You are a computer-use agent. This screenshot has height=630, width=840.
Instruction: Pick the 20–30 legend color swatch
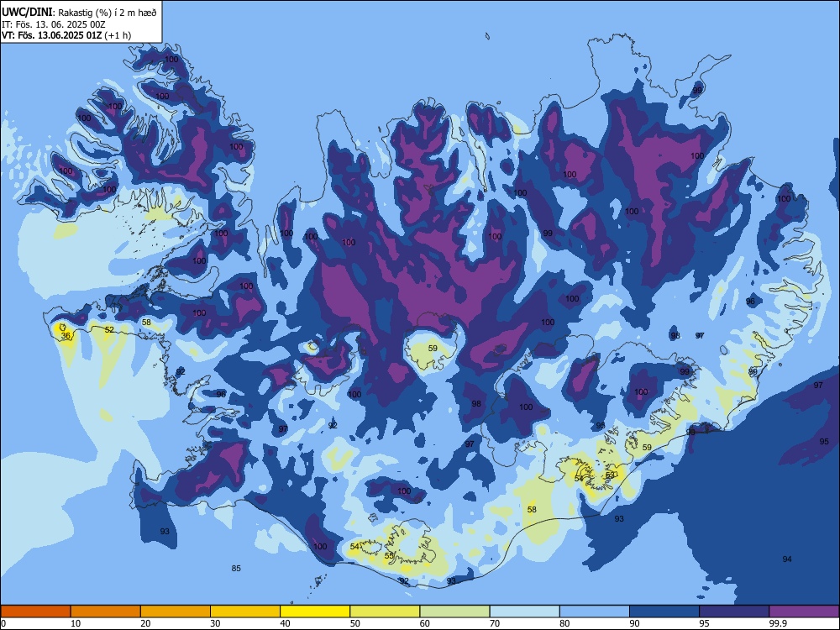(x=176, y=612)
